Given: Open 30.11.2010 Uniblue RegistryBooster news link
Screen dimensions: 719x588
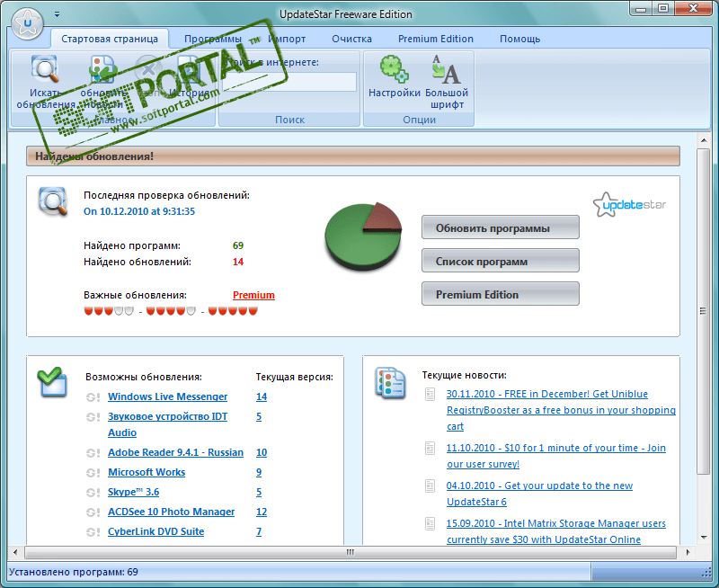Looking at the screenshot, I should (561, 410).
